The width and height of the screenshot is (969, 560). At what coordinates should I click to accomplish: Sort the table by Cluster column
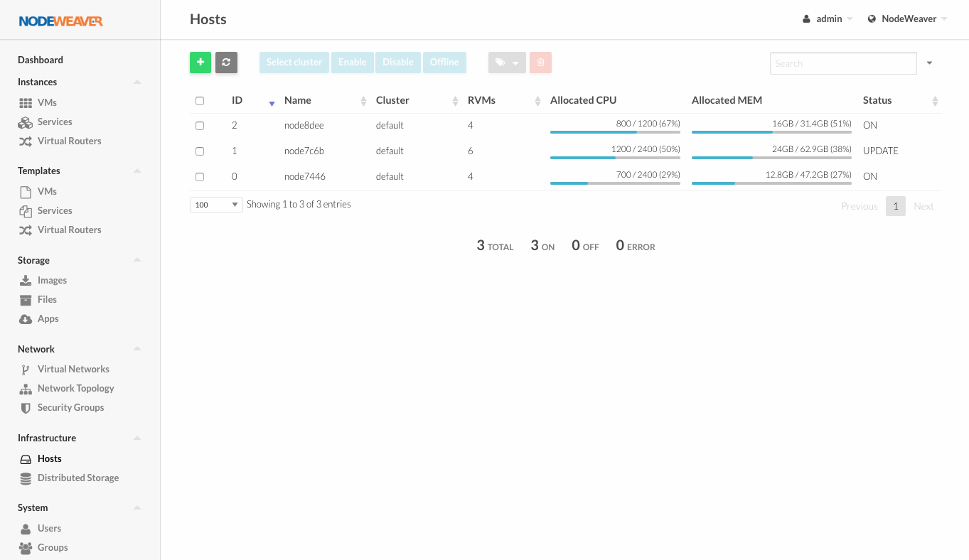(417, 101)
